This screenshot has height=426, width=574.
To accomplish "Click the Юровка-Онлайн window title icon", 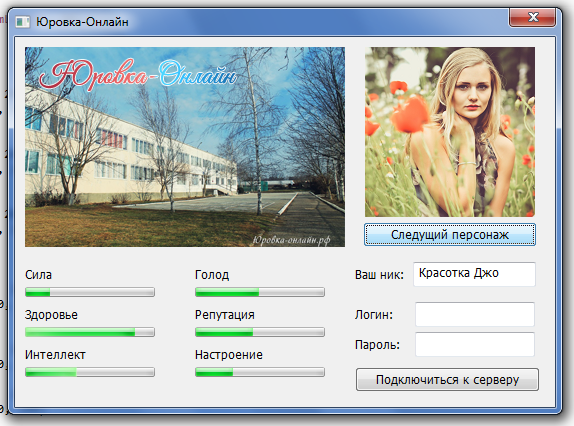I will tap(22, 22).
